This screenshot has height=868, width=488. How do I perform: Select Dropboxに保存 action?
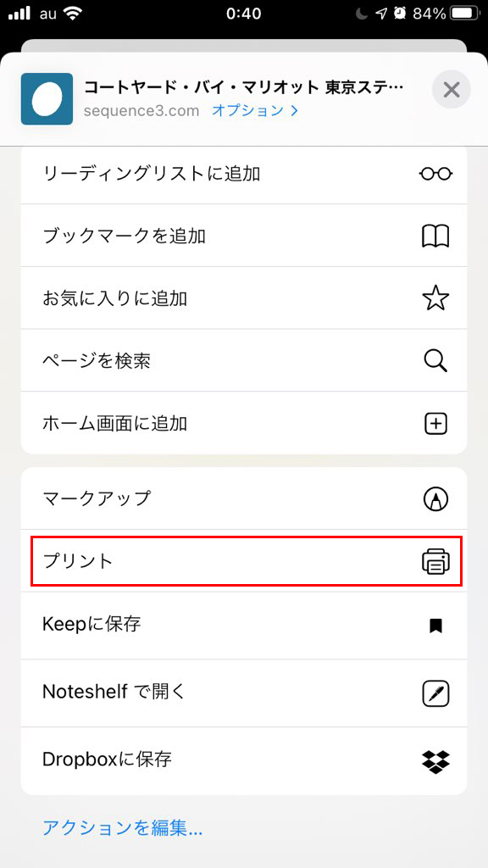(244, 761)
